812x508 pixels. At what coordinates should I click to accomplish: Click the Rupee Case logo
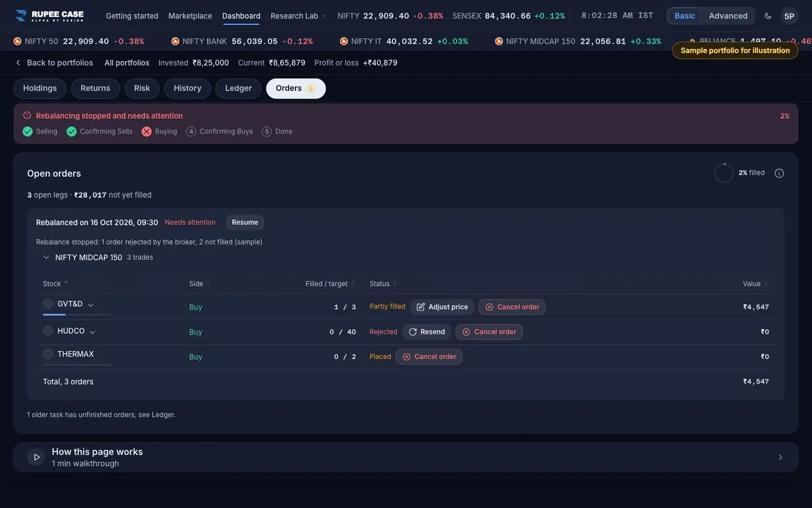pyautogui.click(x=49, y=16)
